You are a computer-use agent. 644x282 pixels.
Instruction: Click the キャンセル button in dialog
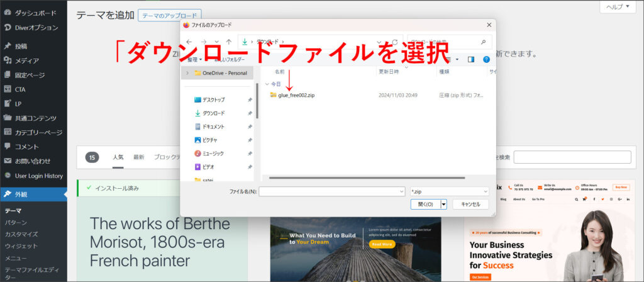pyautogui.click(x=470, y=204)
